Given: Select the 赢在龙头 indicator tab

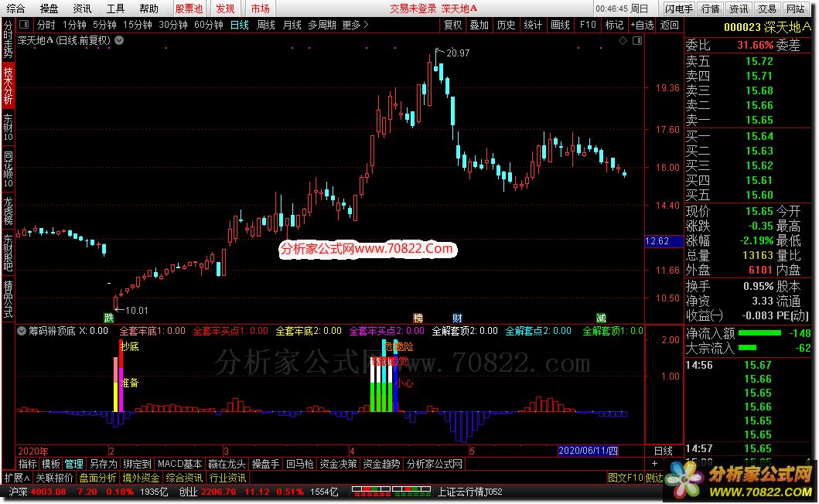Looking at the screenshot, I should [x=227, y=464].
